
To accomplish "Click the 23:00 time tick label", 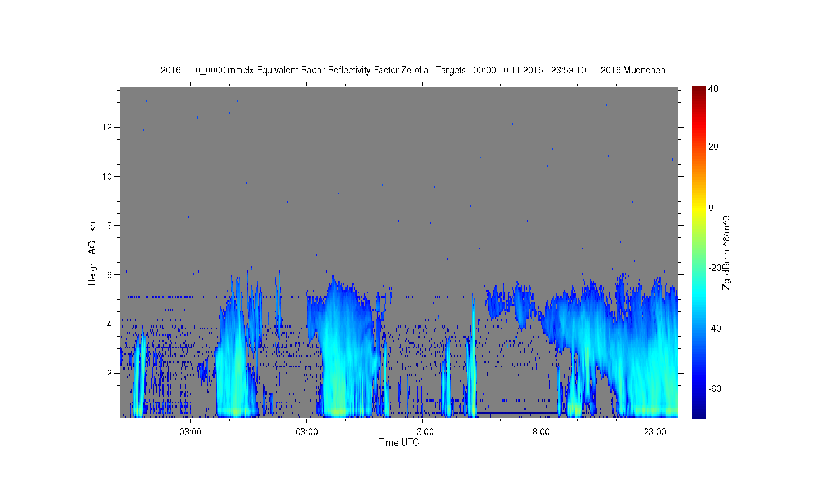I will 655,432.
